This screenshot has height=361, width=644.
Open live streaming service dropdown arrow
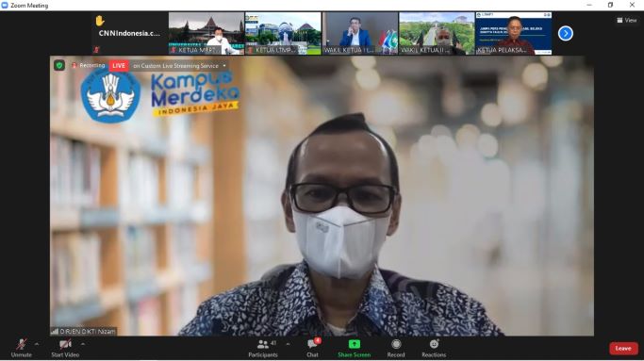click(224, 66)
